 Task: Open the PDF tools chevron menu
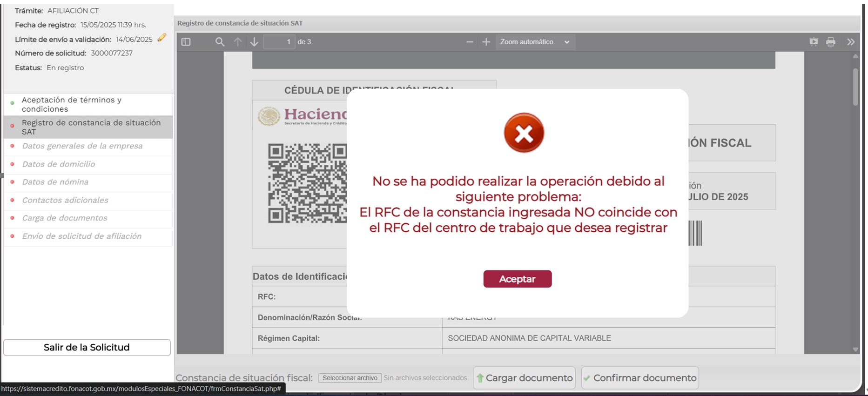click(851, 42)
